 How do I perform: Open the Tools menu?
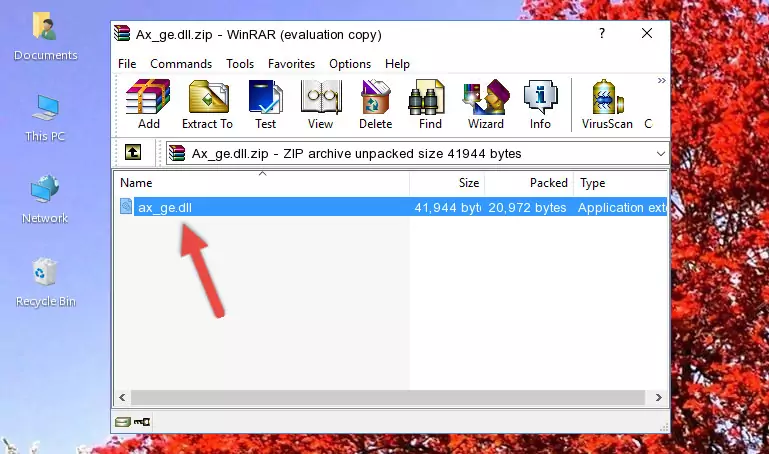(x=240, y=64)
